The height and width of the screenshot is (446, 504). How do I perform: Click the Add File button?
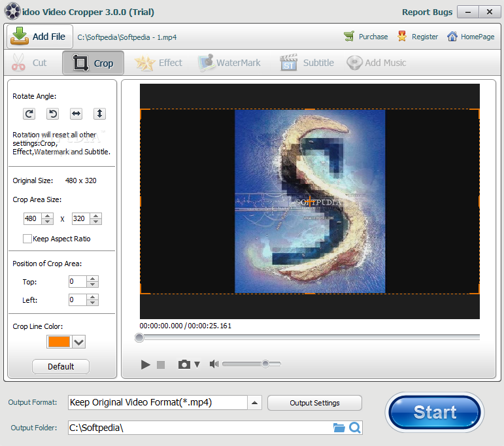click(40, 37)
